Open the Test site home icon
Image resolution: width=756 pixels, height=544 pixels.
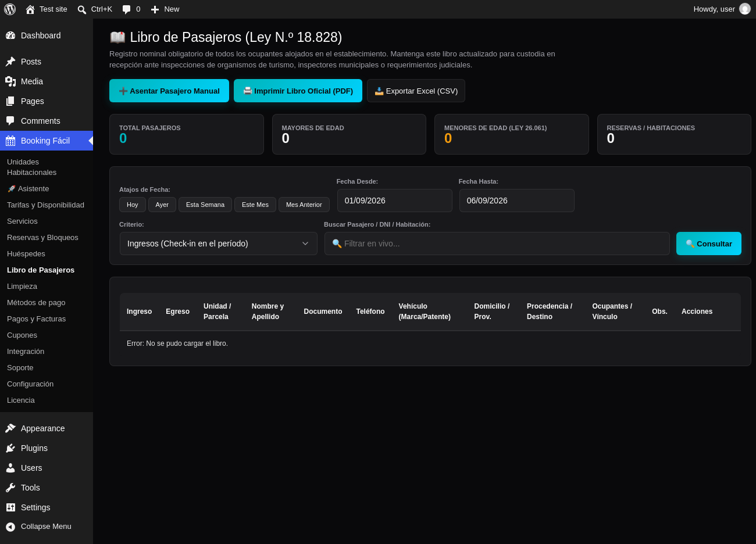(30, 9)
